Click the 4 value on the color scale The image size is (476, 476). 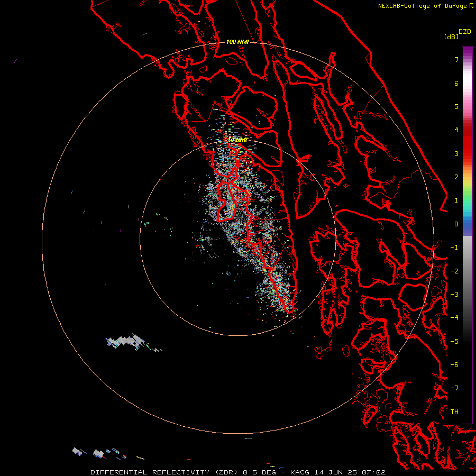pyautogui.click(x=456, y=130)
